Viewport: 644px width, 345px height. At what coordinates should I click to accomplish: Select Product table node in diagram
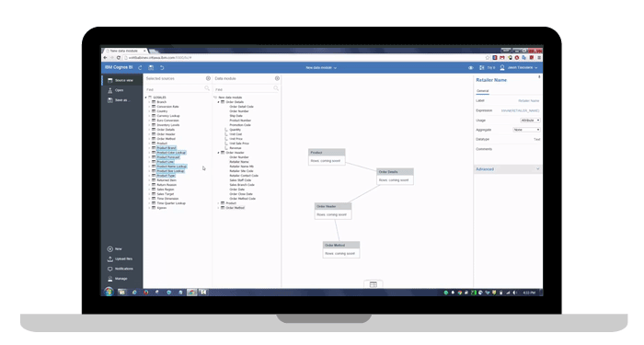[327, 157]
